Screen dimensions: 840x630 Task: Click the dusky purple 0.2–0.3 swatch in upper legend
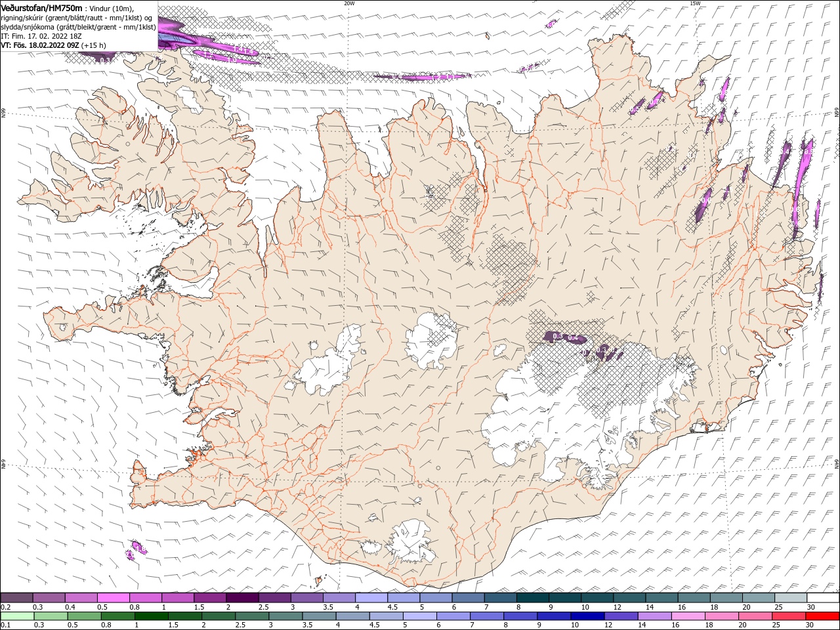[x=16, y=598]
